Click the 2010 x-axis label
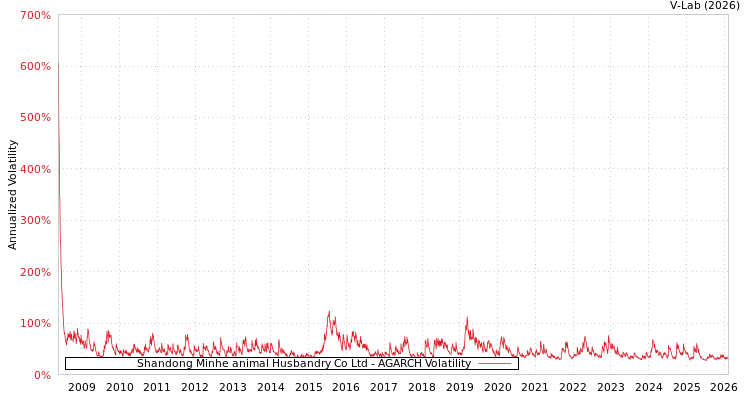This screenshot has width=750, height=400. 120,387
